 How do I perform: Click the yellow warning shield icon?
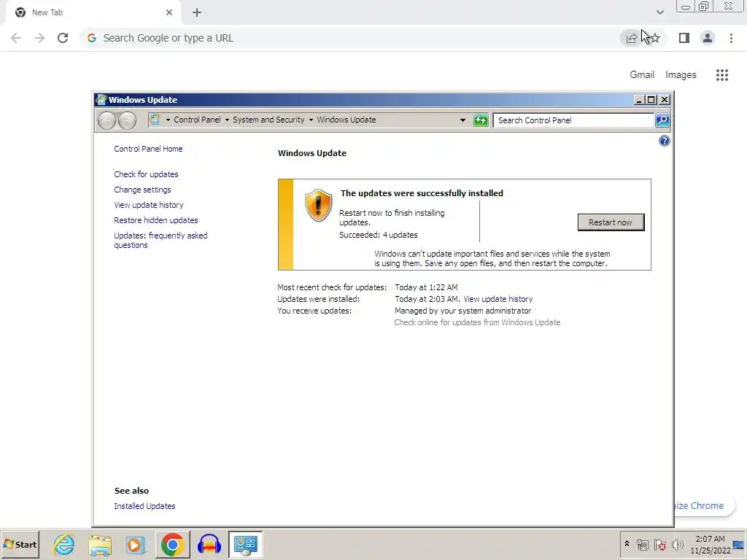coord(318,205)
